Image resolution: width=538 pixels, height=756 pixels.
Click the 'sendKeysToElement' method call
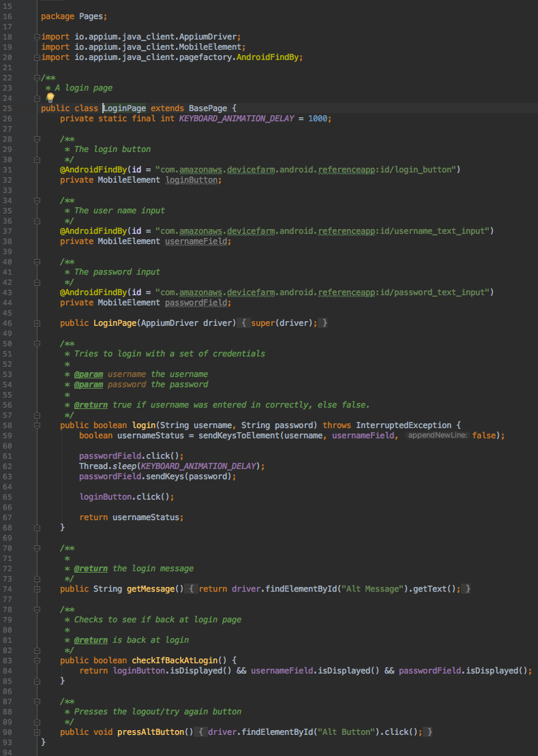(239, 436)
